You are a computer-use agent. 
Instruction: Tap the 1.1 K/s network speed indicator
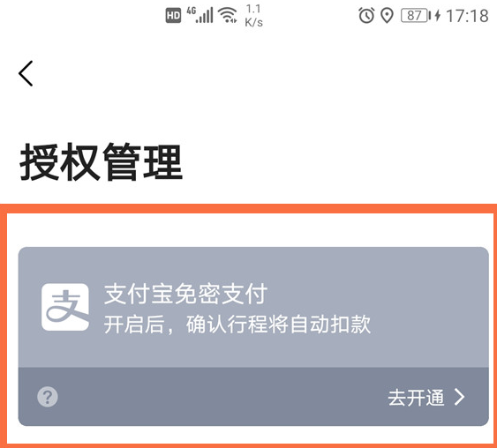click(253, 16)
